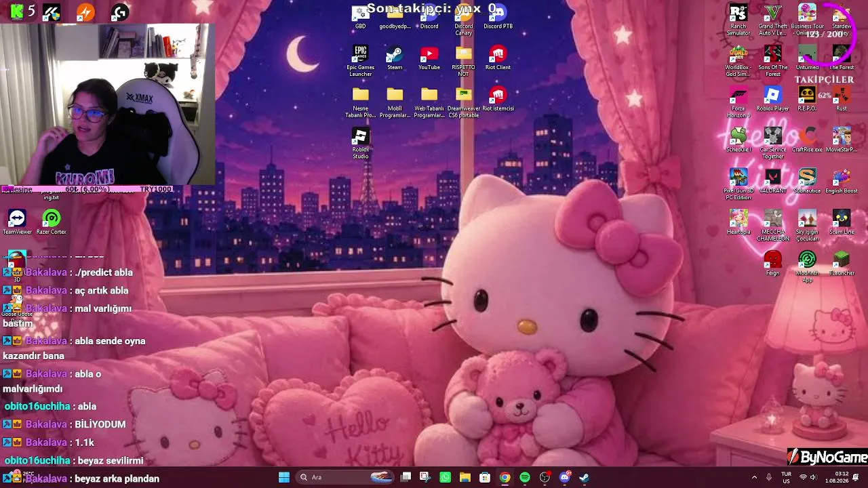
Task: Open Task View from the taskbar
Action: tap(406, 477)
